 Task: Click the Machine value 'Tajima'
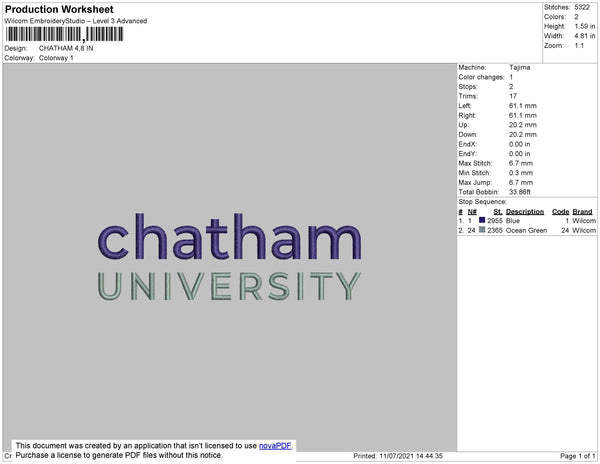(x=519, y=67)
